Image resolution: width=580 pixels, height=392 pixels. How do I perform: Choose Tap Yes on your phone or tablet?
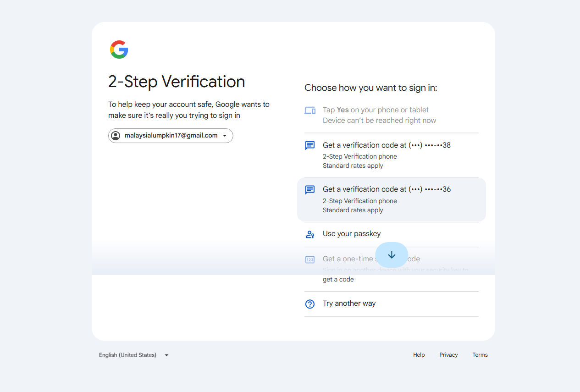pos(392,115)
